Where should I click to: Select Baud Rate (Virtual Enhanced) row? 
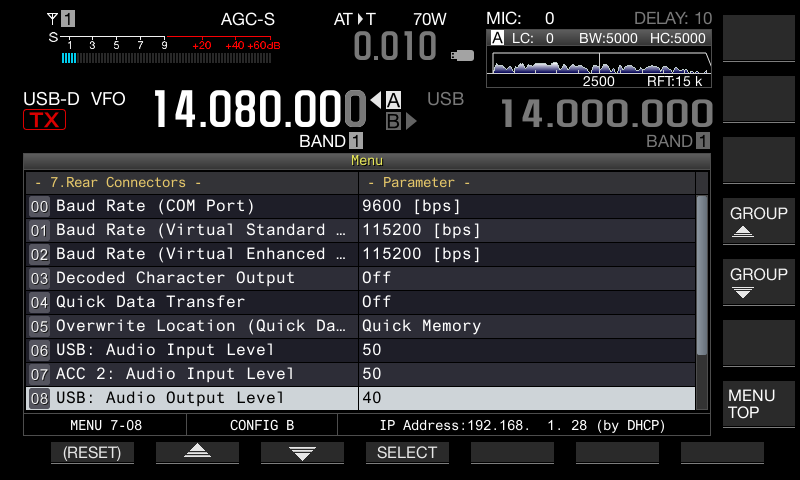pos(360,254)
